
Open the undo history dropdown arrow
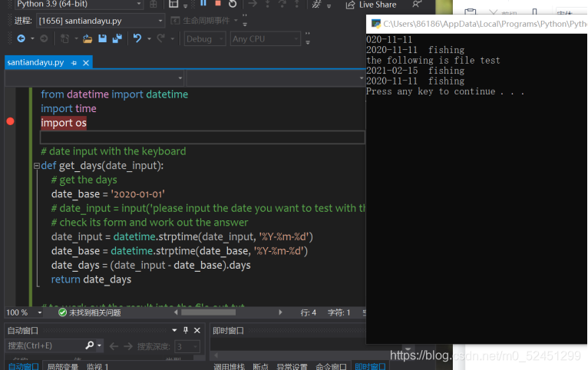pyautogui.click(x=149, y=39)
